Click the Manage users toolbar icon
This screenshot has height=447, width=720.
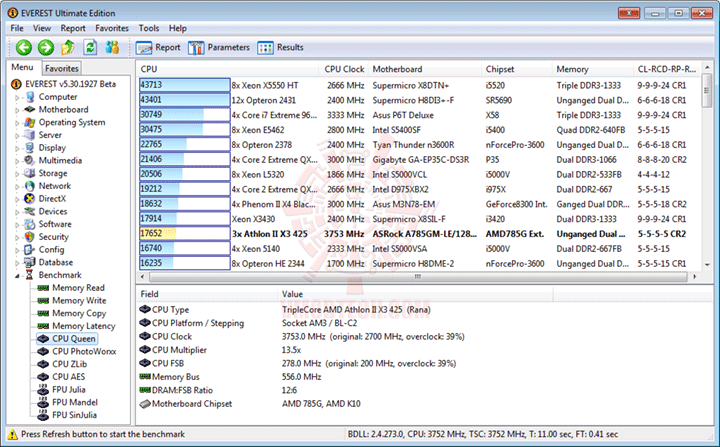click(112, 47)
